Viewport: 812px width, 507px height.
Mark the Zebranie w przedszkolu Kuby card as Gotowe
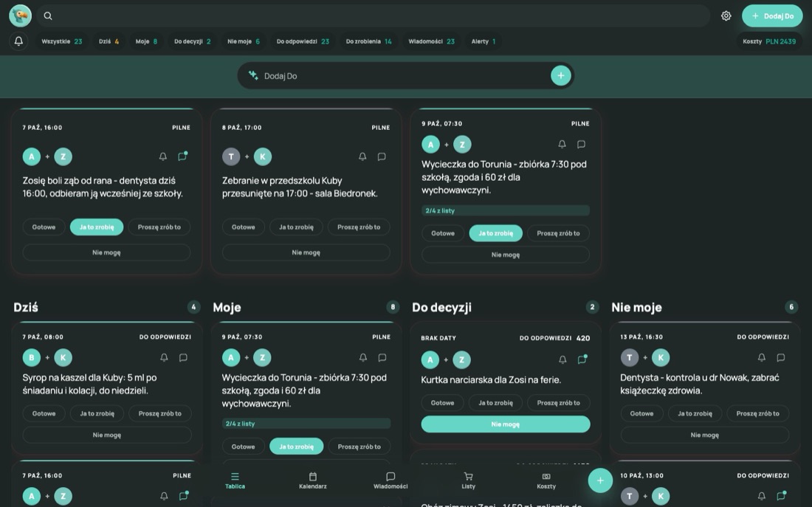[244, 227]
